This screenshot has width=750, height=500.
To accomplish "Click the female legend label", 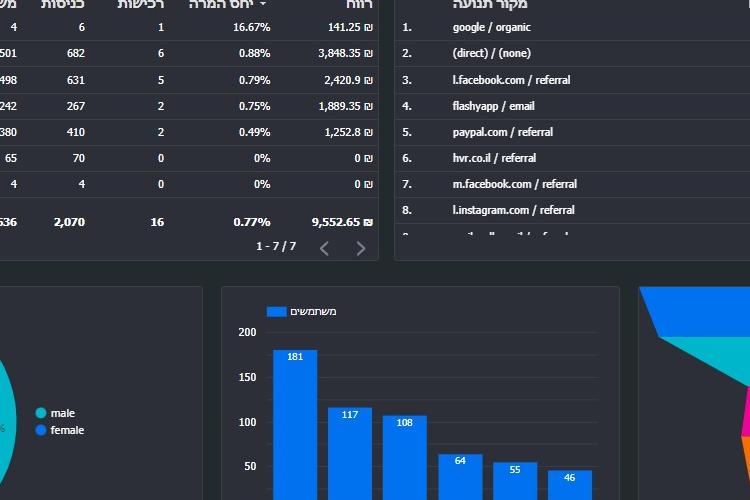I will pyautogui.click(x=67, y=430).
